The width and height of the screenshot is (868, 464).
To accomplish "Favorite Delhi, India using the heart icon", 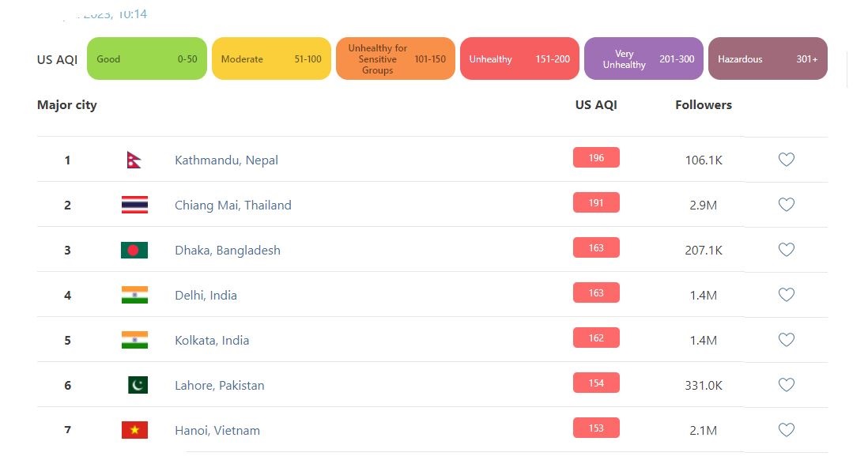I will (x=786, y=295).
